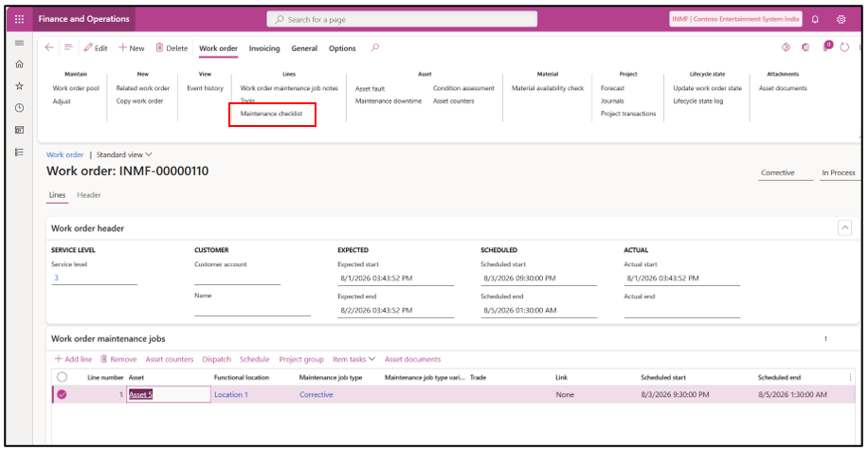Click Edit pencil button
This screenshot has height=450, width=868.
pyautogui.click(x=95, y=48)
